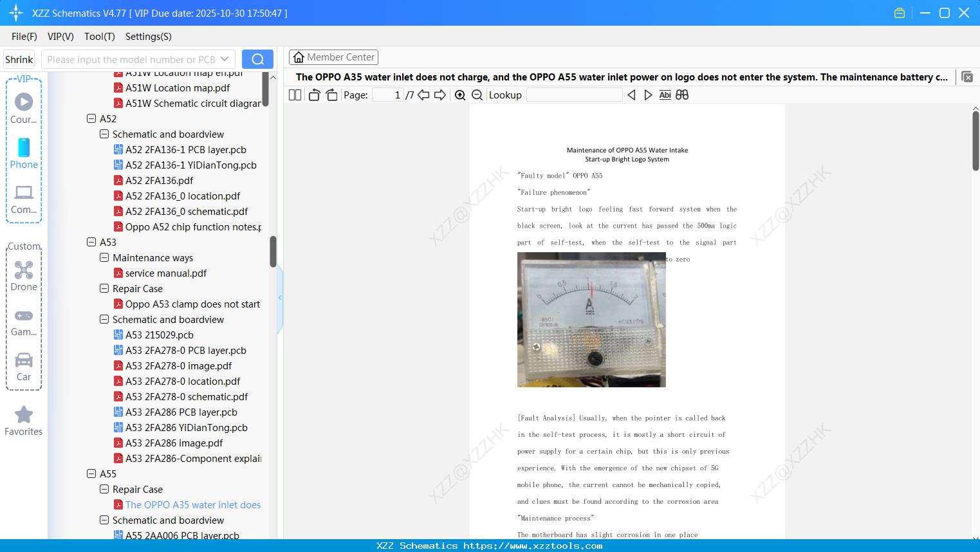Collapse the left panel using splitter handle

280,298
